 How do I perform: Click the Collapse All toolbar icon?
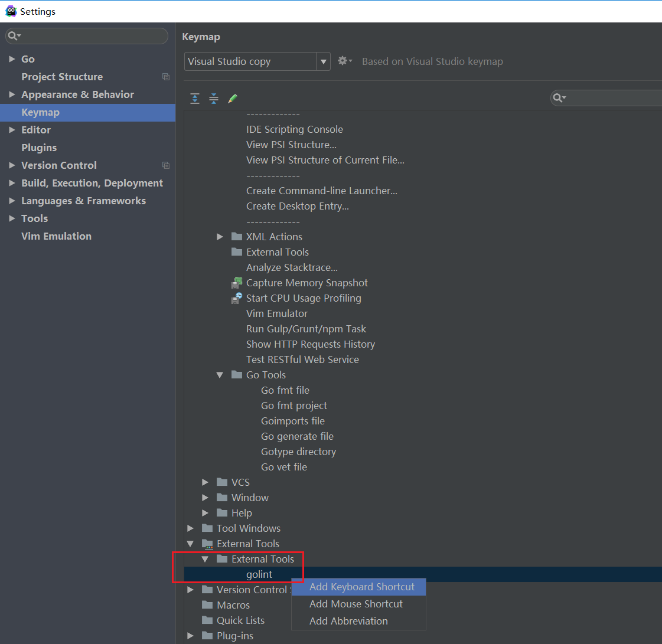(214, 99)
